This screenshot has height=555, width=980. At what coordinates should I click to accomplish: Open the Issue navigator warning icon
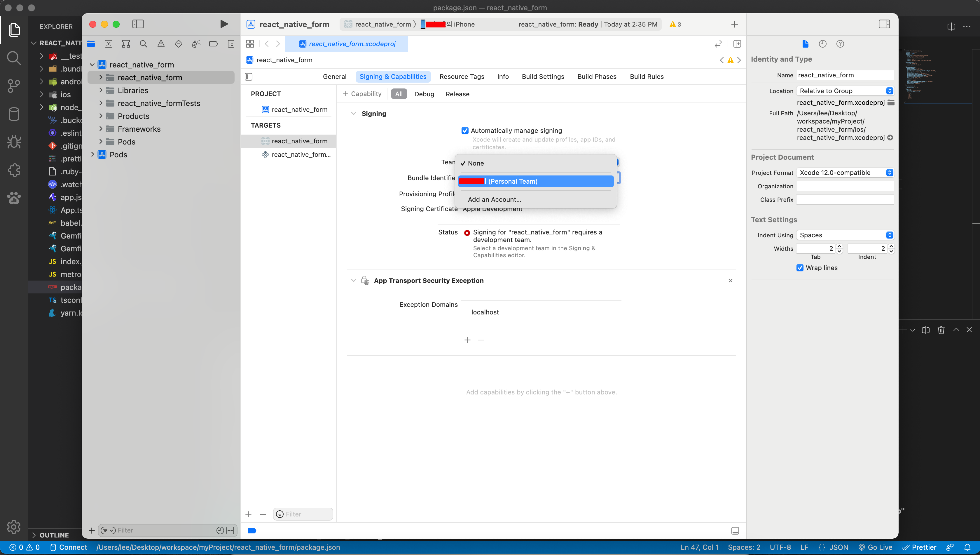click(x=161, y=44)
